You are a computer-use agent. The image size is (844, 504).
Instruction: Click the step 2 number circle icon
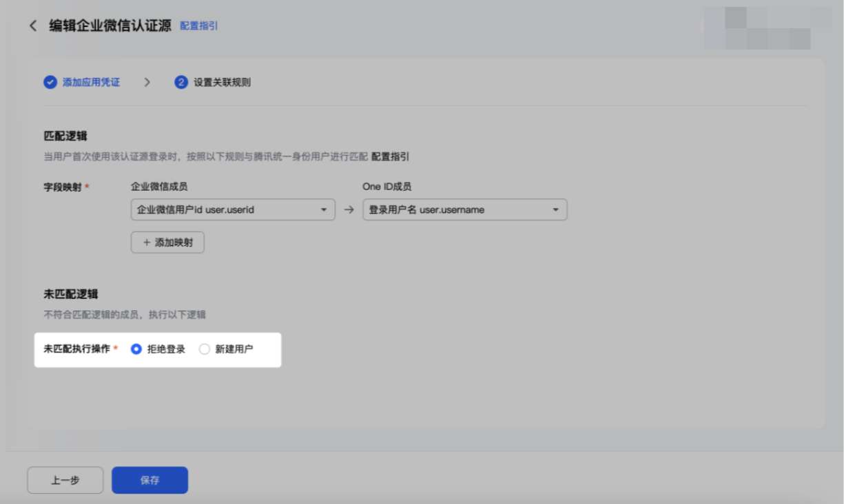(x=181, y=83)
